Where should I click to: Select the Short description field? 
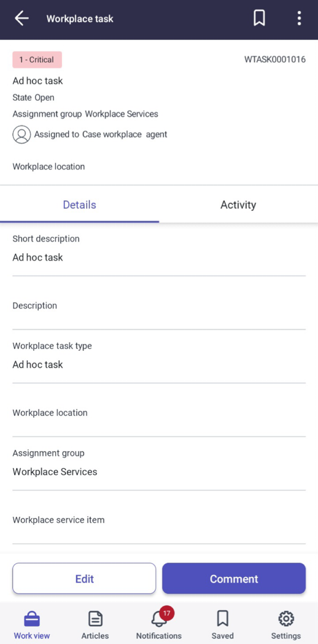(x=159, y=249)
